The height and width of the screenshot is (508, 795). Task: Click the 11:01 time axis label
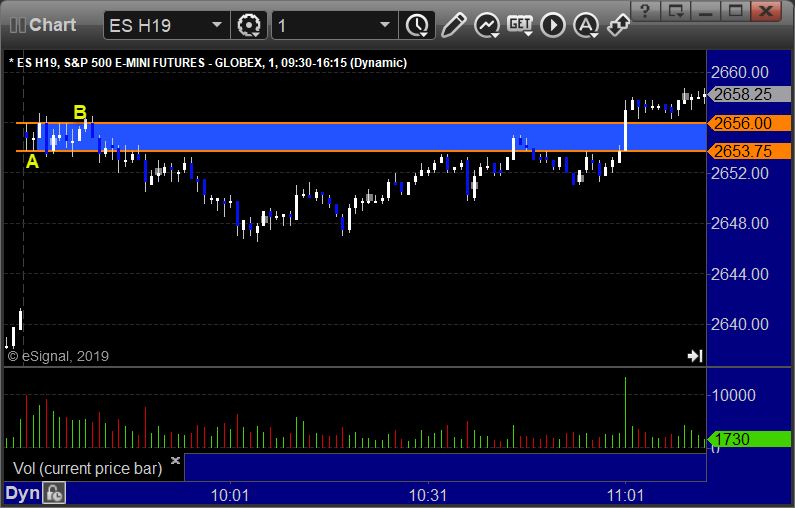click(x=625, y=495)
